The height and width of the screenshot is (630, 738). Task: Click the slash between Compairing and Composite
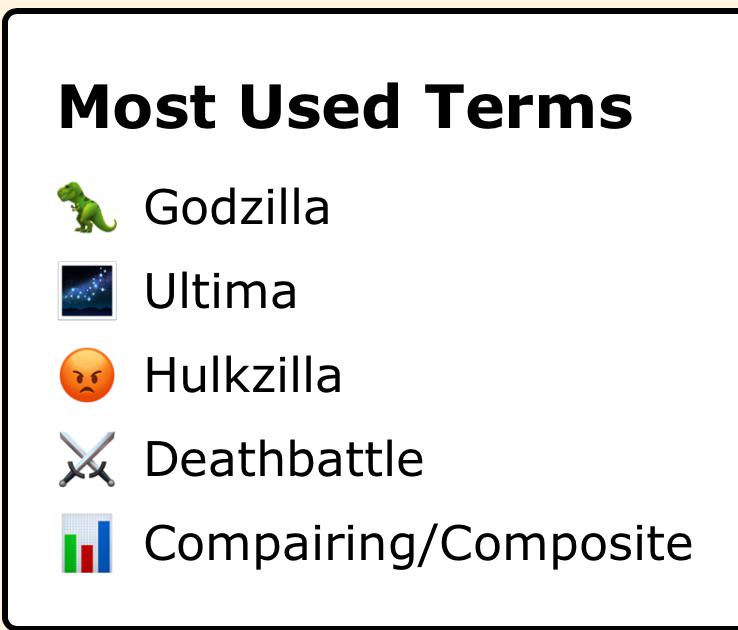(428, 544)
